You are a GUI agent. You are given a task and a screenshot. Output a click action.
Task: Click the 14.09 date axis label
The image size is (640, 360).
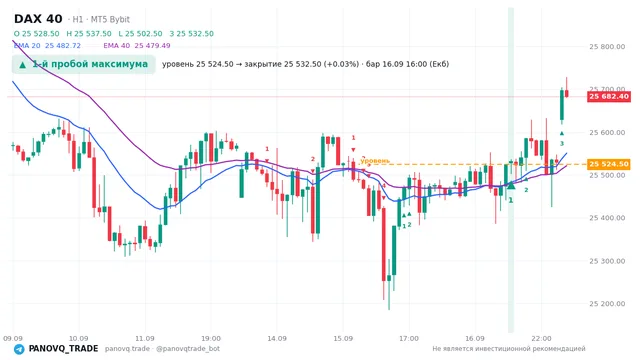(277, 338)
